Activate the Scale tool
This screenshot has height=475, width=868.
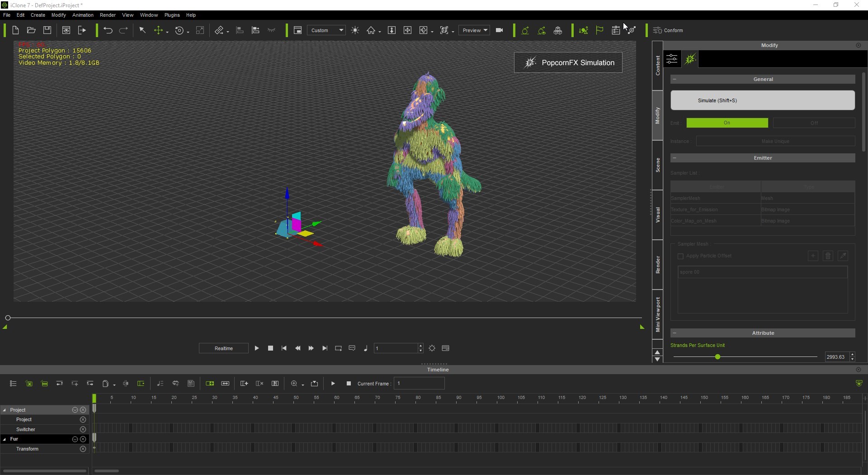(x=200, y=30)
